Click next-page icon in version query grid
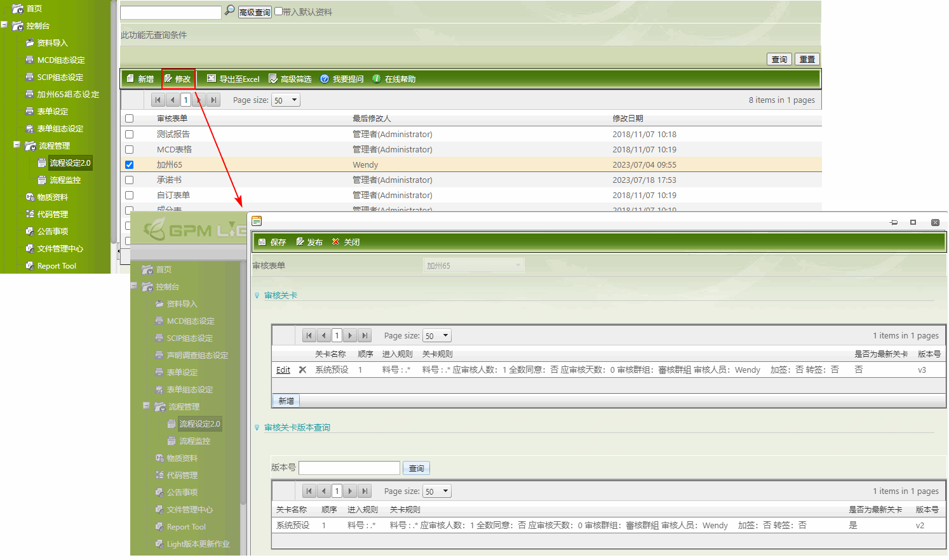Image resolution: width=949 pixels, height=560 pixels. point(350,491)
